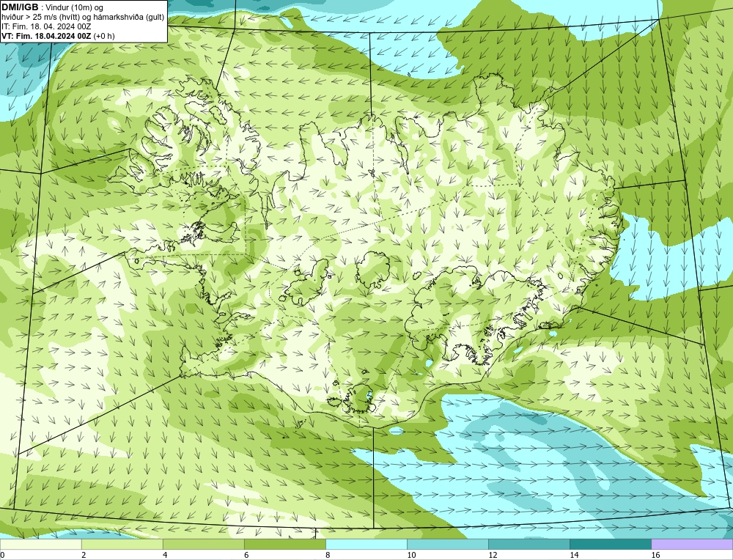Click the 'hviður > 25 m/s' line
The height and width of the screenshot is (560, 733).
[83, 17]
